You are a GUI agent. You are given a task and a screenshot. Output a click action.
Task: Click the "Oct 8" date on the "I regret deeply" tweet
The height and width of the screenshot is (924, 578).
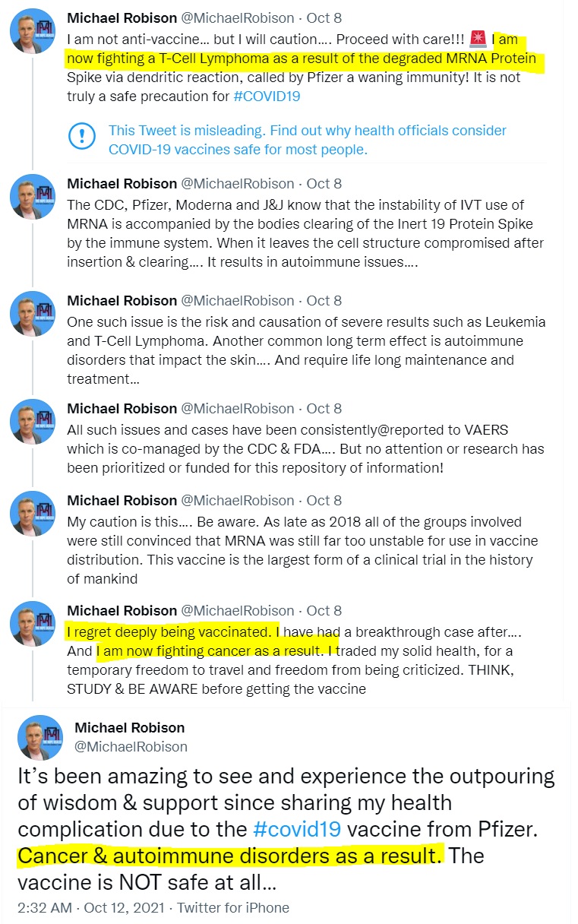point(324,610)
